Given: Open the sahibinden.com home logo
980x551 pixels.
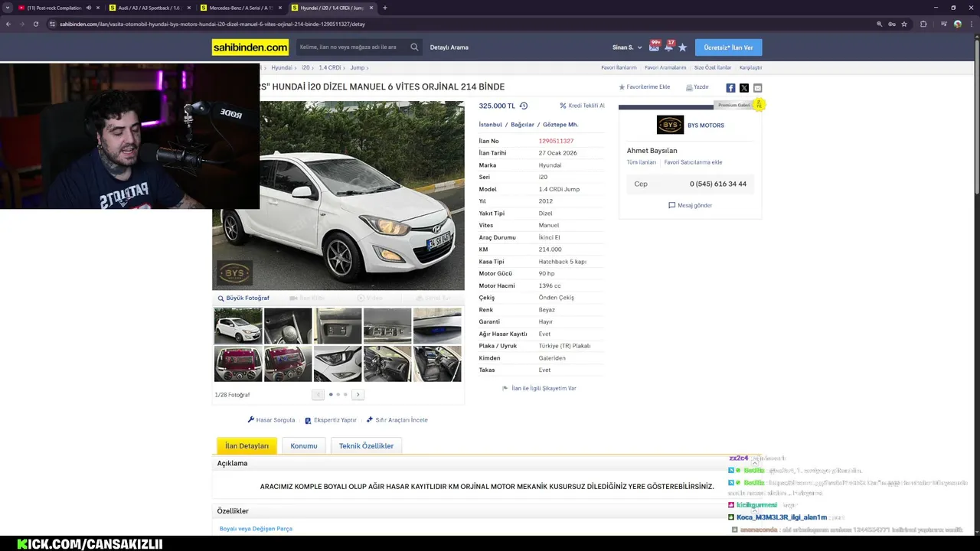Looking at the screenshot, I should [250, 47].
